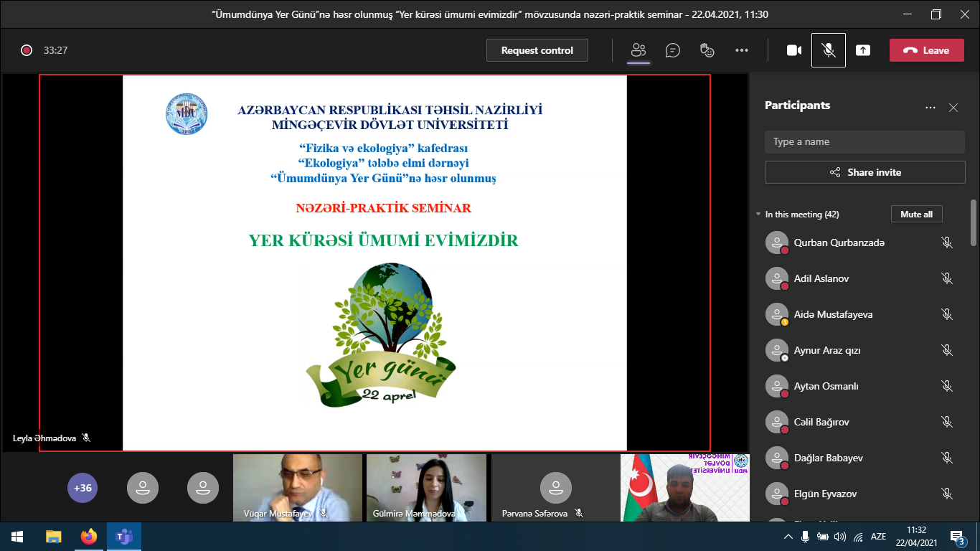The height and width of the screenshot is (551, 980).
Task: Click the Type a name search field
Action: click(864, 142)
